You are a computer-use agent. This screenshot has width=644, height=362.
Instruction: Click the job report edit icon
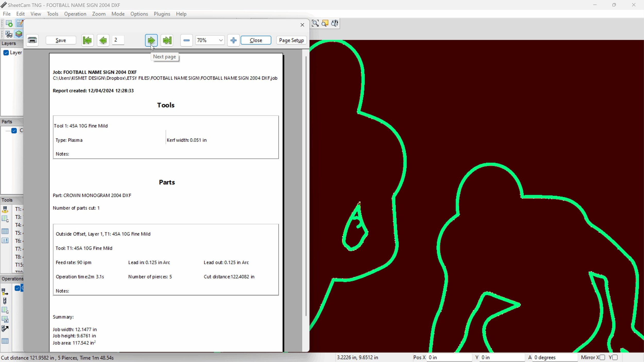(20, 23)
